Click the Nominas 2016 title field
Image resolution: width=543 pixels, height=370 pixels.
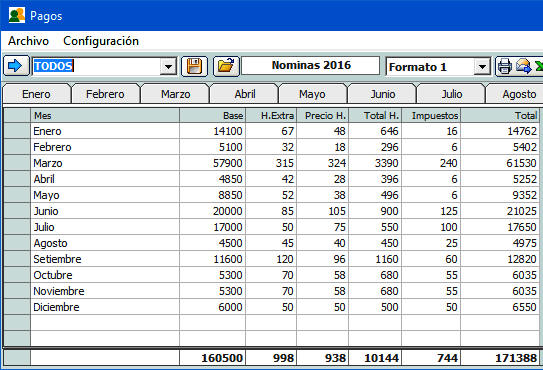311,65
